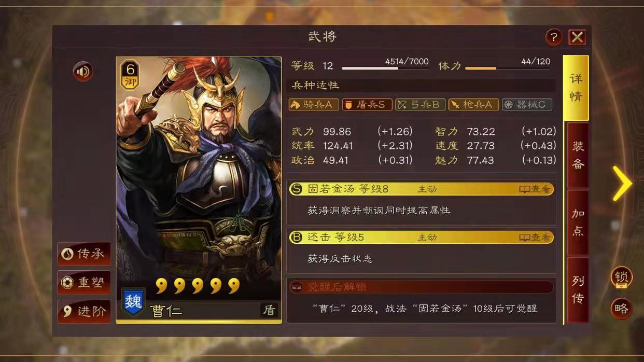Mute the general's voice speaker icon
Viewport: 644px width, 362px height.
pyautogui.click(x=83, y=72)
